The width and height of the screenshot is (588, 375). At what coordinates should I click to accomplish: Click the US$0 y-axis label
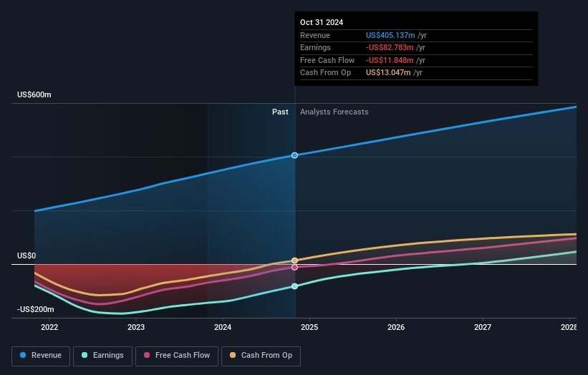pyautogui.click(x=26, y=256)
